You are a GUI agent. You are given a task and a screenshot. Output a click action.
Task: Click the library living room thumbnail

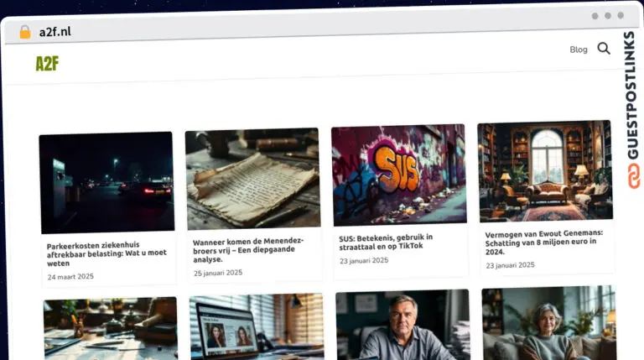544,171
